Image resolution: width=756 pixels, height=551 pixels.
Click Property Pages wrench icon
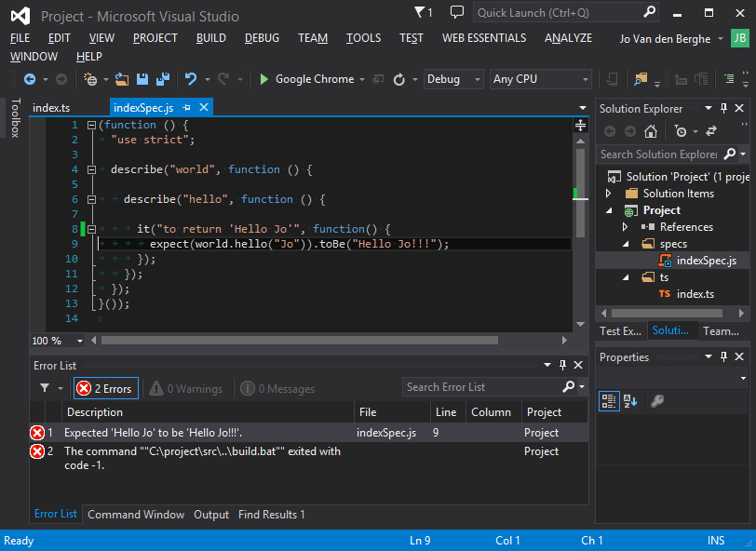656,401
